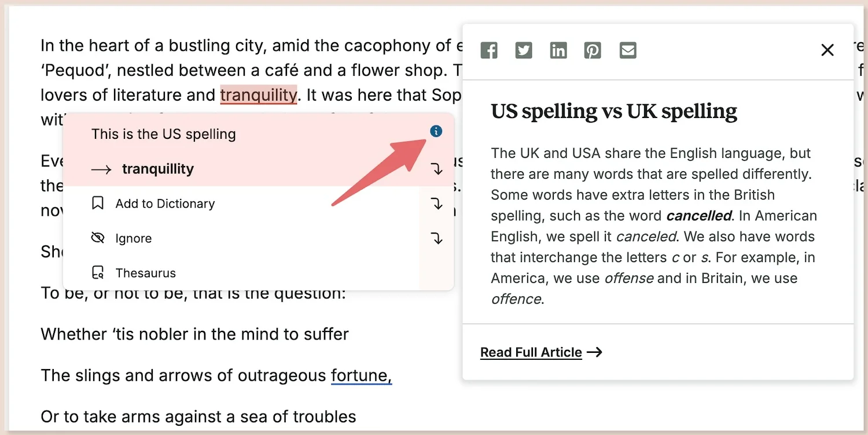868x435 pixels.
Task: Open the blue info icon on the suggestion
Action: point(436,131)
